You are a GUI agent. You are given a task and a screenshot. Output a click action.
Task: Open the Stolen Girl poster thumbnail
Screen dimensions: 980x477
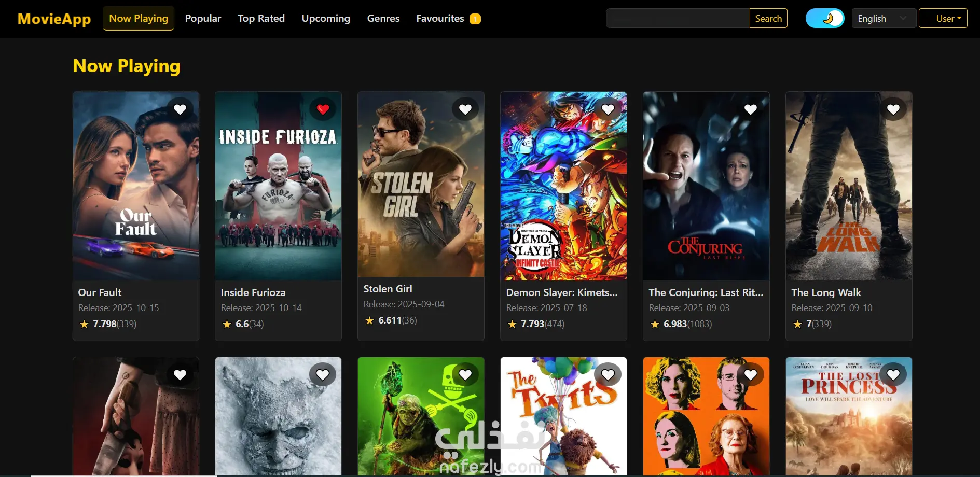click(x=421, y=185)
